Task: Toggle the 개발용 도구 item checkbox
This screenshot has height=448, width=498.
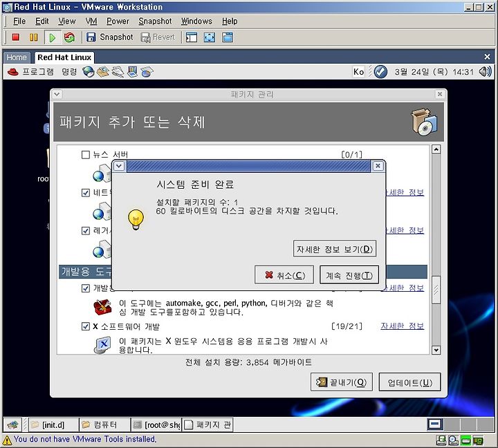Action: click(x=86, y=288)
